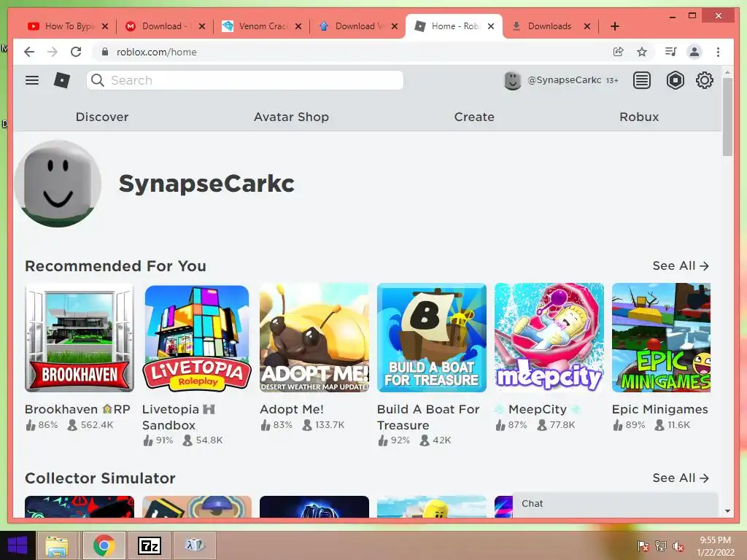Open the Livetopia Sandbox game title

click(x=179, y=417)
